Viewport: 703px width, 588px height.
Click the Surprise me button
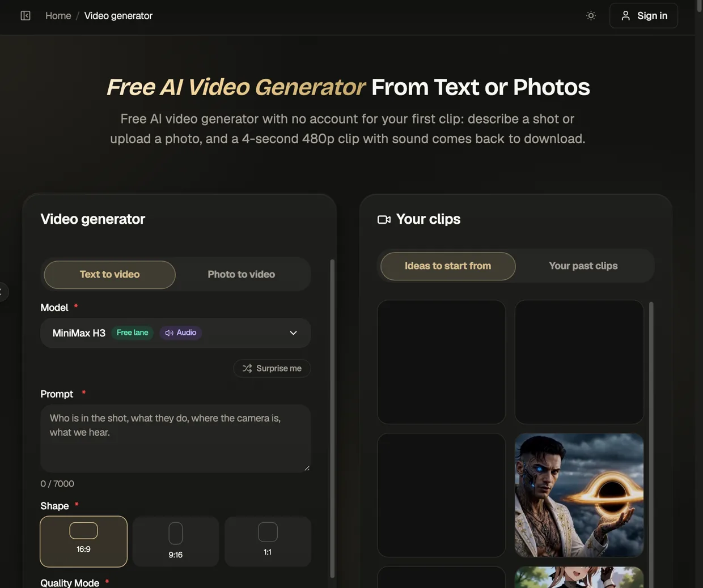272,368
